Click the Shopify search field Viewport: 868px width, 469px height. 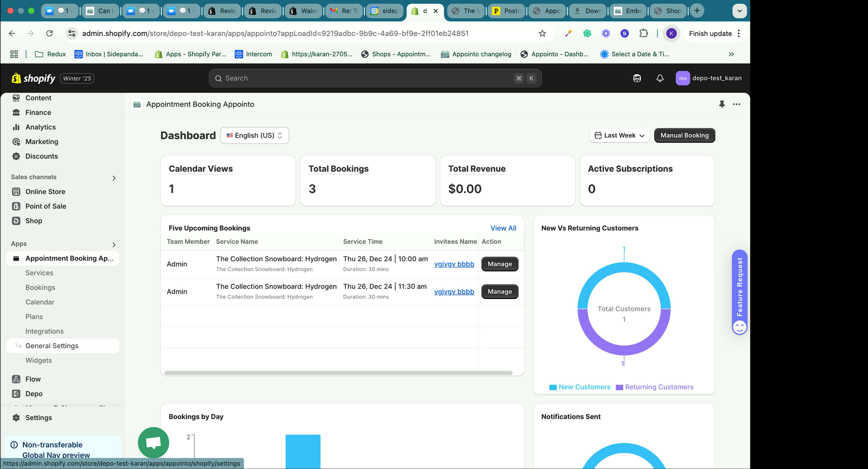(x=375, y=78)
